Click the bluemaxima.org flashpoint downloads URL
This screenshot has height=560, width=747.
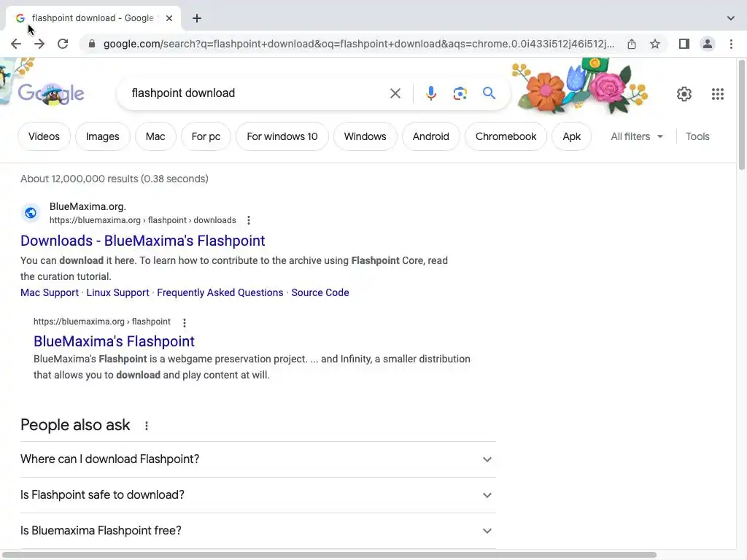[x=143, y=220]
